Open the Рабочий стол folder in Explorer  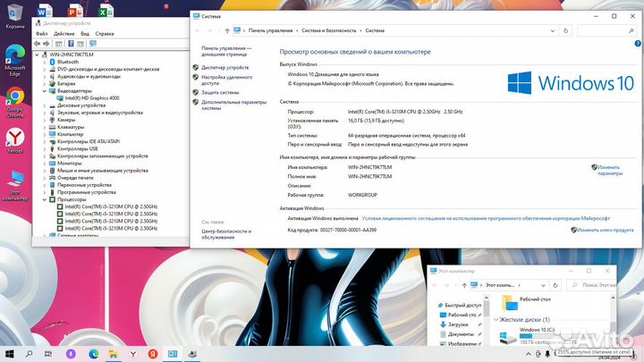point(526,303)
